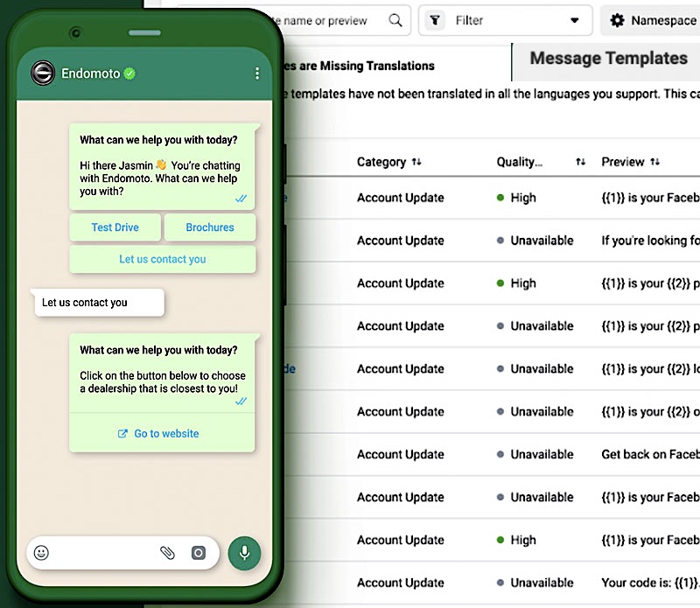Screen dimensions: 700x608
Task: Click the gear icon next to Namespace
Action: [x=617, y=20]
